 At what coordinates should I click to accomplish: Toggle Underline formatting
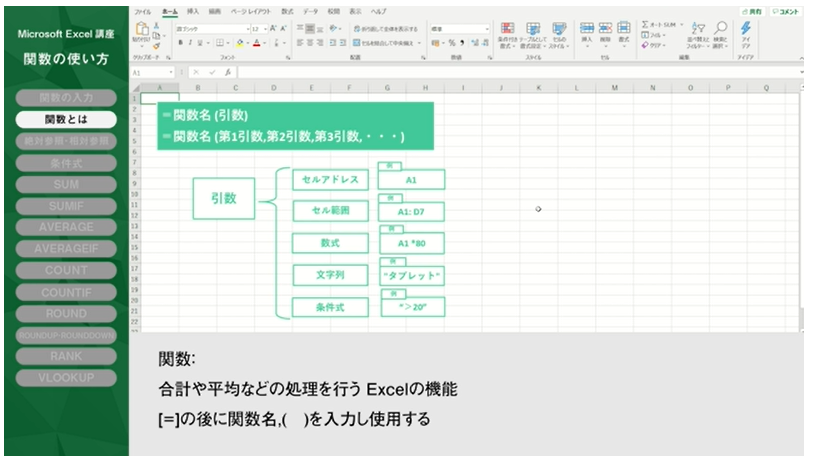200,43
